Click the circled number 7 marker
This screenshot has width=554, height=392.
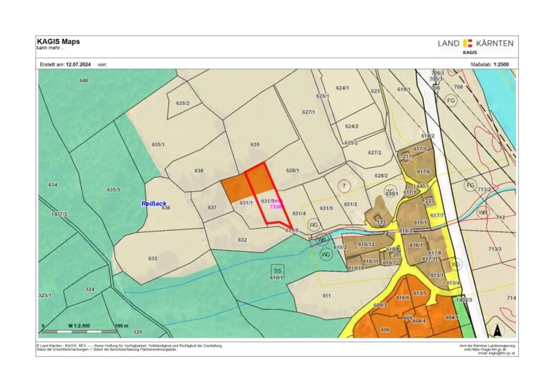coord(344,186)
